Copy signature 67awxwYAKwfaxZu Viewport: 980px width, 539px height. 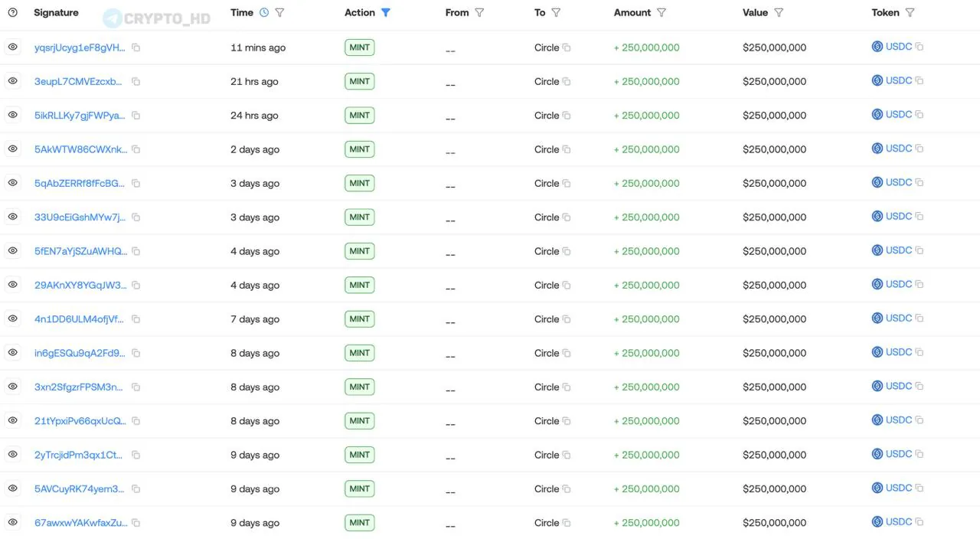[x=136, y=523]
